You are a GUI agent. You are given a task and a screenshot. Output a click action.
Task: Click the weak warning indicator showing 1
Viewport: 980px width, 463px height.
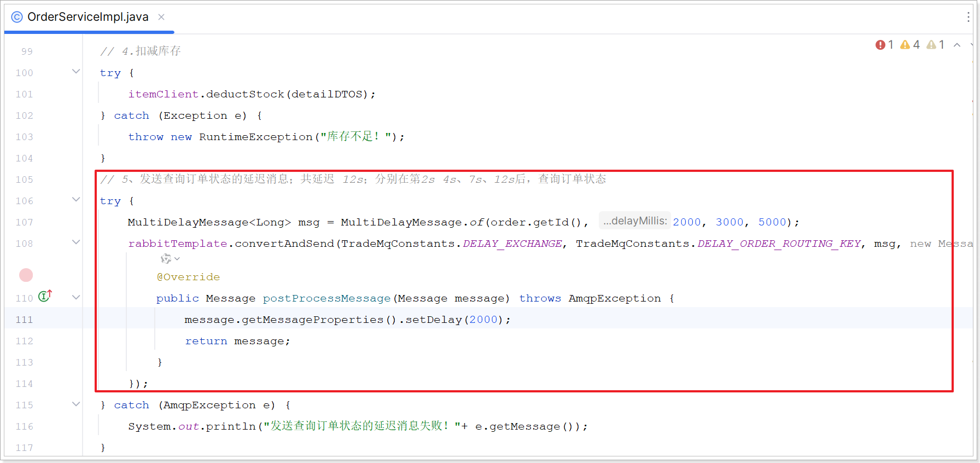(x=936, y=45)
